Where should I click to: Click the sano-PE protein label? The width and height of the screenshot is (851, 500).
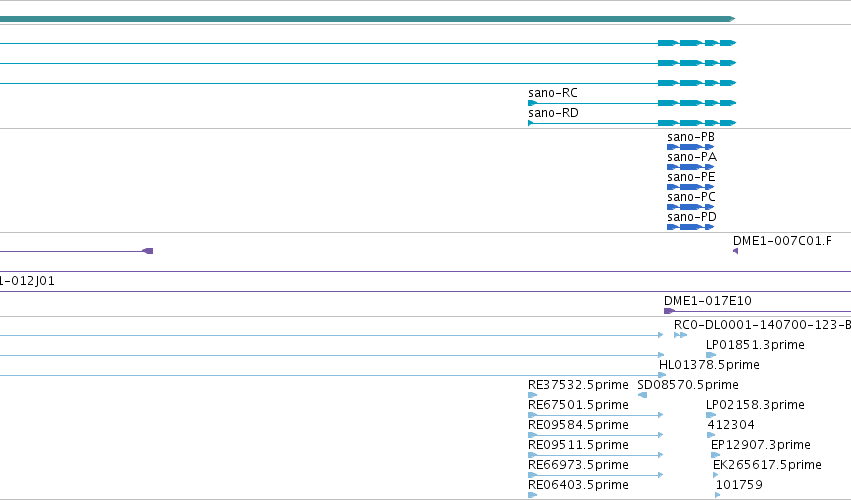pos(691,177)
